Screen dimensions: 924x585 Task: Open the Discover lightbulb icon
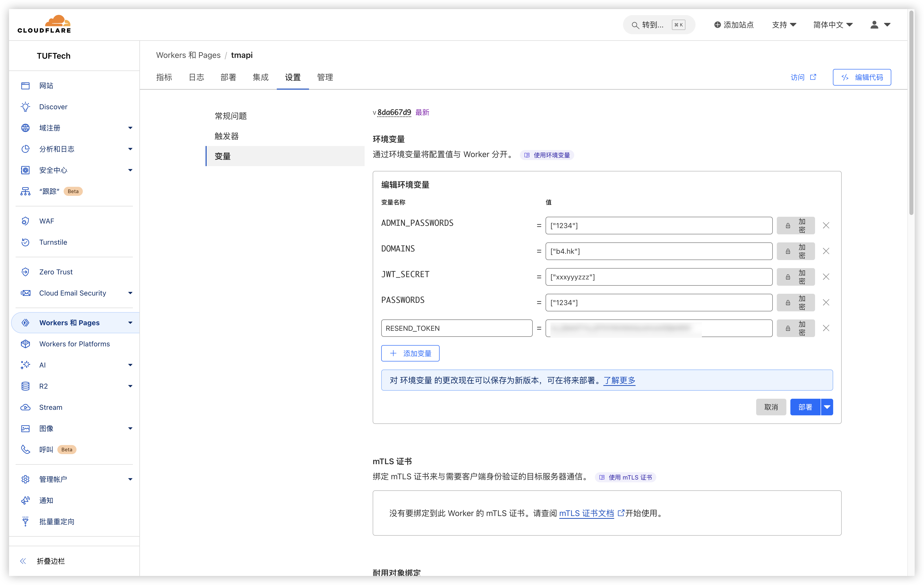25,107
